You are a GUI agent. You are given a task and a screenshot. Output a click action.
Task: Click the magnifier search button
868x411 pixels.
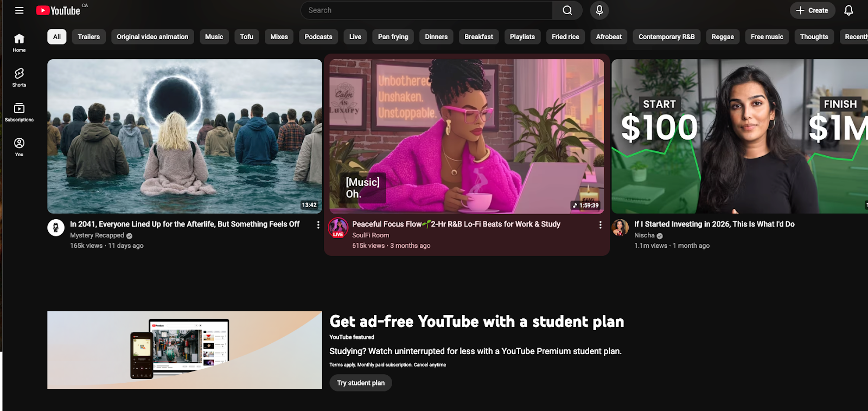tap(567, 10)
